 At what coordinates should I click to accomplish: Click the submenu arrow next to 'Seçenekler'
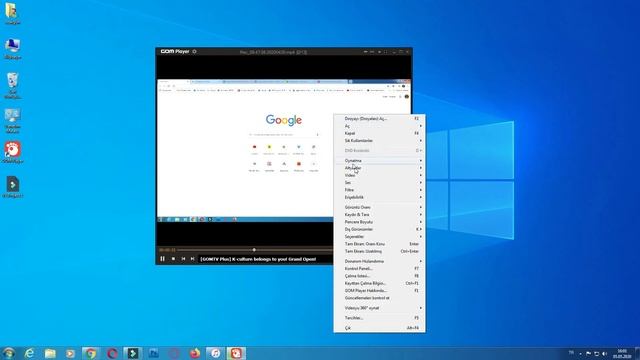click(421, 237)
